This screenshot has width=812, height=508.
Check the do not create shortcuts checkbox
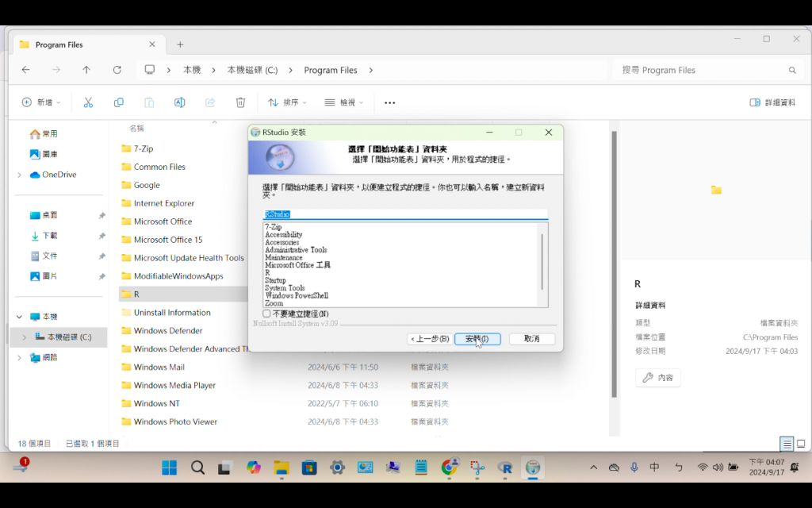[x=266, y=314]
